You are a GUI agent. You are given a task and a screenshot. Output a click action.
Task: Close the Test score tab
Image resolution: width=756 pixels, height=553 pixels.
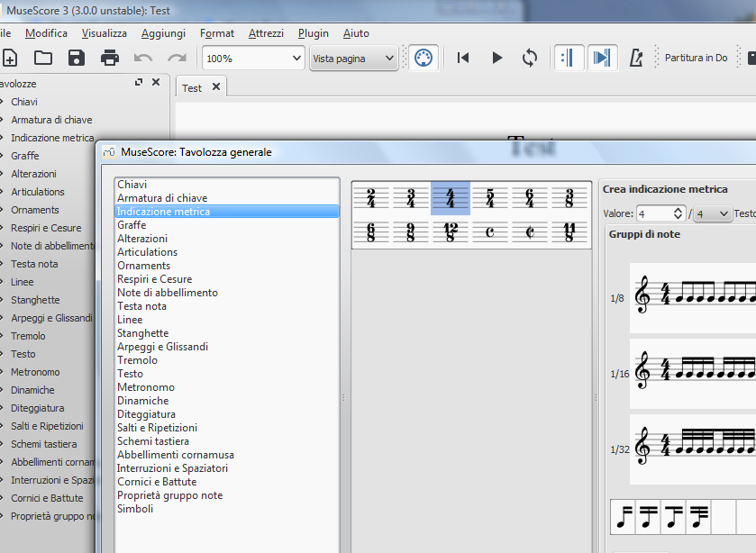point(216,86)
